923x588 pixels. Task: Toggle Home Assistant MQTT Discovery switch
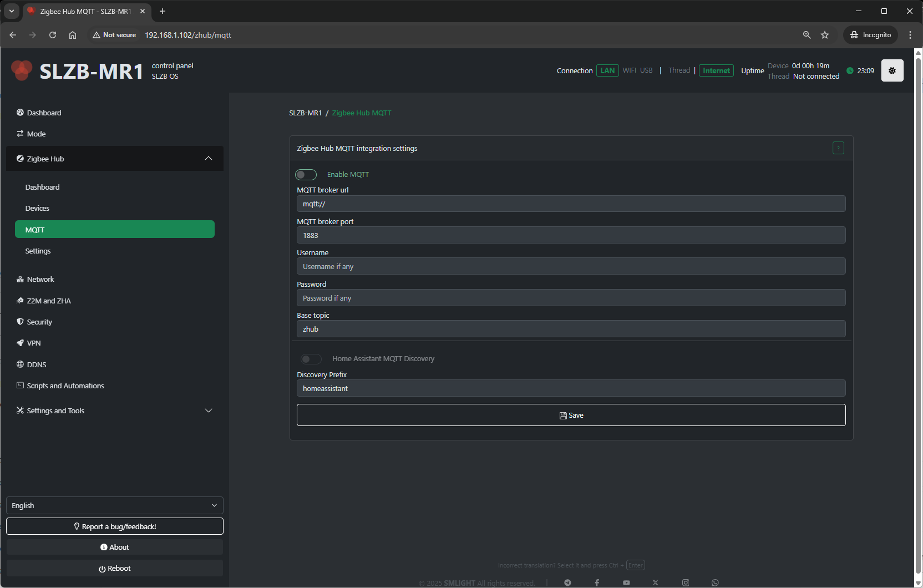point(311,359)
